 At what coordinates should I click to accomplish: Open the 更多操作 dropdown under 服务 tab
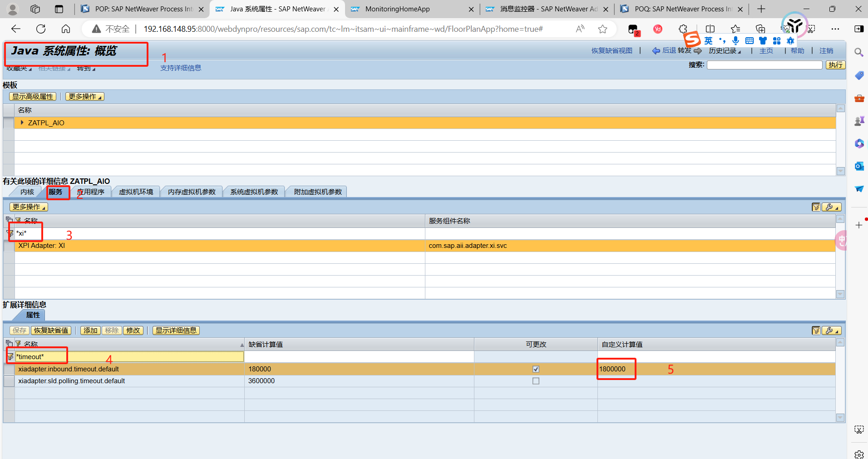29,207
